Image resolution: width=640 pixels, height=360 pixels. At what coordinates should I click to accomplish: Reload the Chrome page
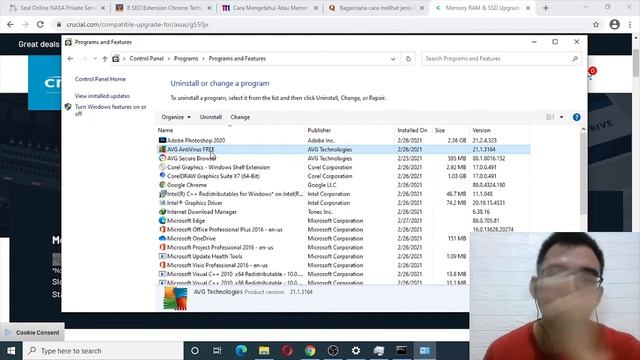tap(40, 24)
